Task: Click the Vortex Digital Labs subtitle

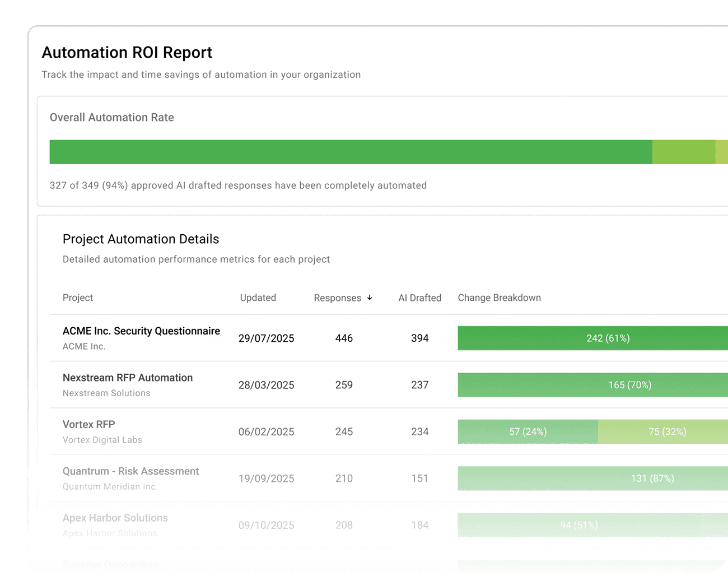Action: point(102,440)
